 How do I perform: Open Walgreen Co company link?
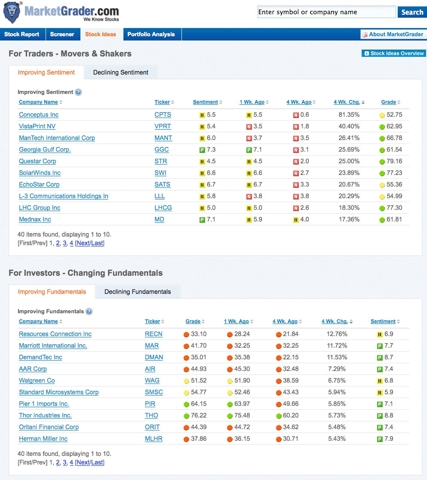tap(37, 381)
